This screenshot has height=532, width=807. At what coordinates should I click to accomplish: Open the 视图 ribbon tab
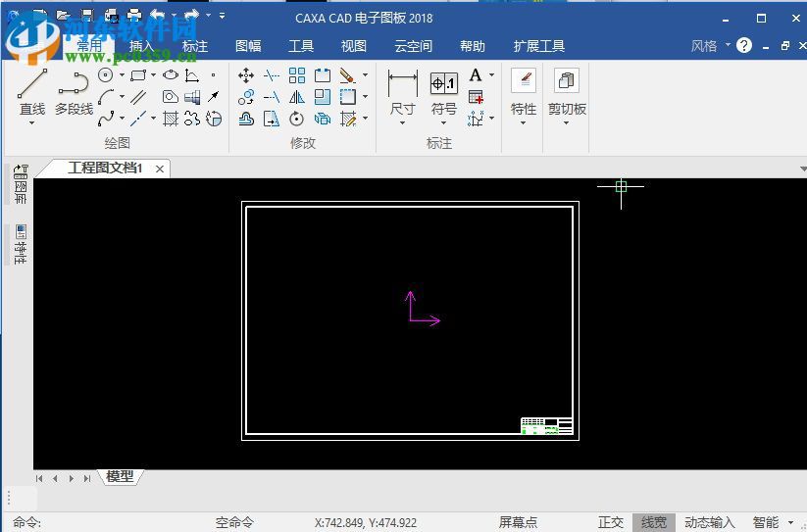coord(354,46)
